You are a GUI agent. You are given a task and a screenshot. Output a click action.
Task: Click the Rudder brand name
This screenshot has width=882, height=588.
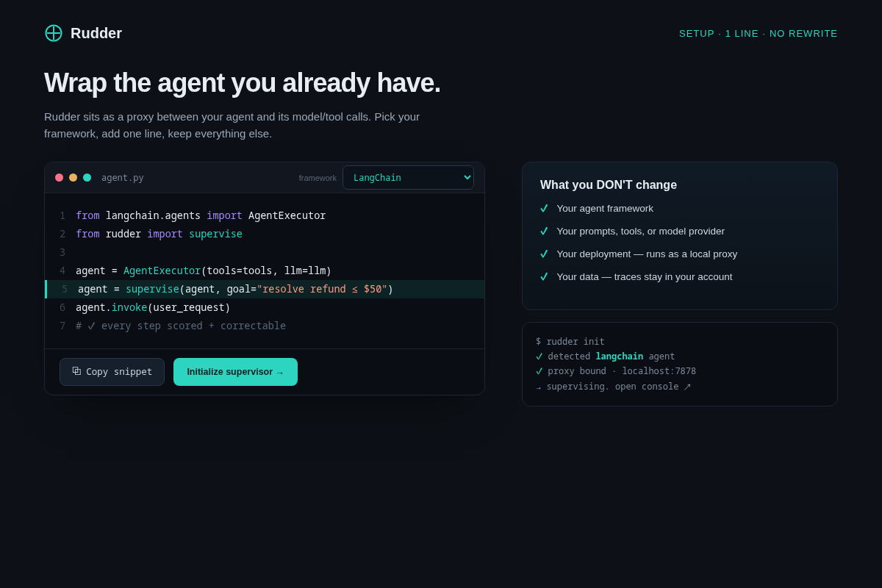coord(96,33)
